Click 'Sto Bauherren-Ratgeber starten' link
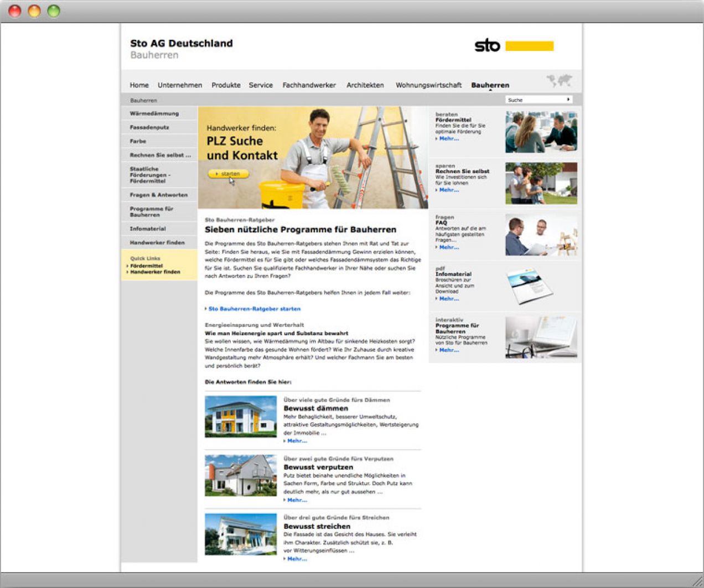Image resolution: width=704 pixels, height=588 pixels. tap(254, 309)
